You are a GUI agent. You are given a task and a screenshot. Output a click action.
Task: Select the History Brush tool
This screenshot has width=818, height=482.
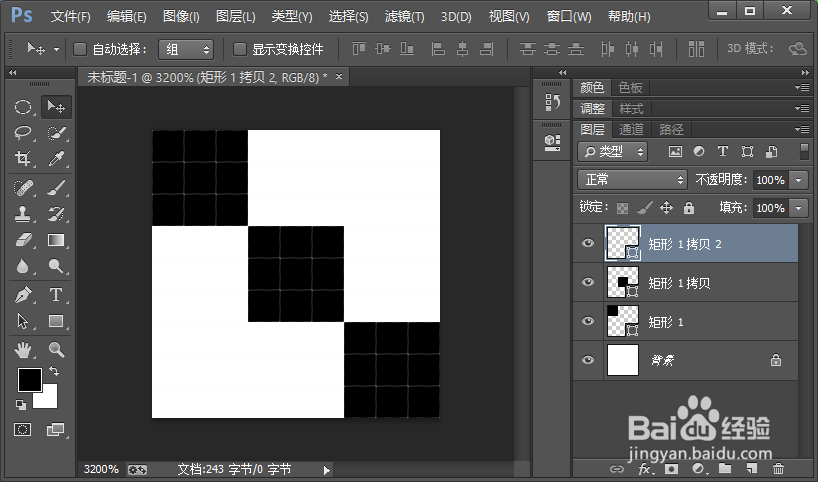56,213
